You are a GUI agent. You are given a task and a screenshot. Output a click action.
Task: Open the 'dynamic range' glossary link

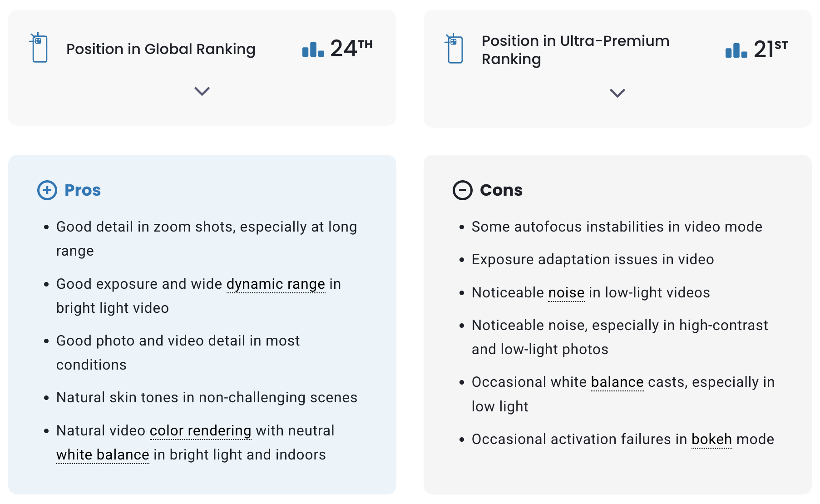276,284
